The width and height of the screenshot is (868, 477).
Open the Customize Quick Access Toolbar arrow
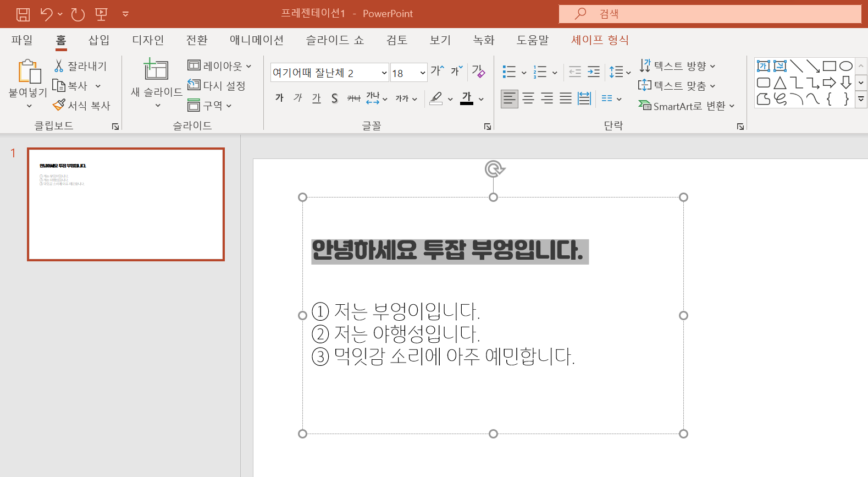click(125, 14)
